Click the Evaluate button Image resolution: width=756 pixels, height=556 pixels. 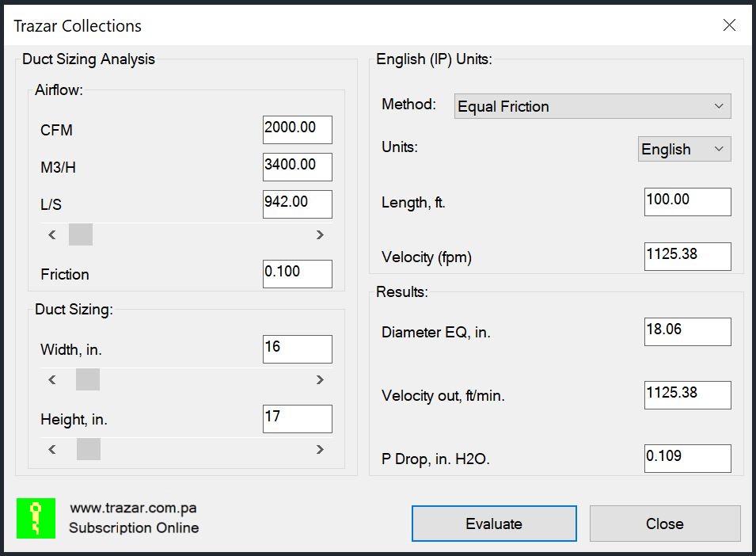(493, 524)
